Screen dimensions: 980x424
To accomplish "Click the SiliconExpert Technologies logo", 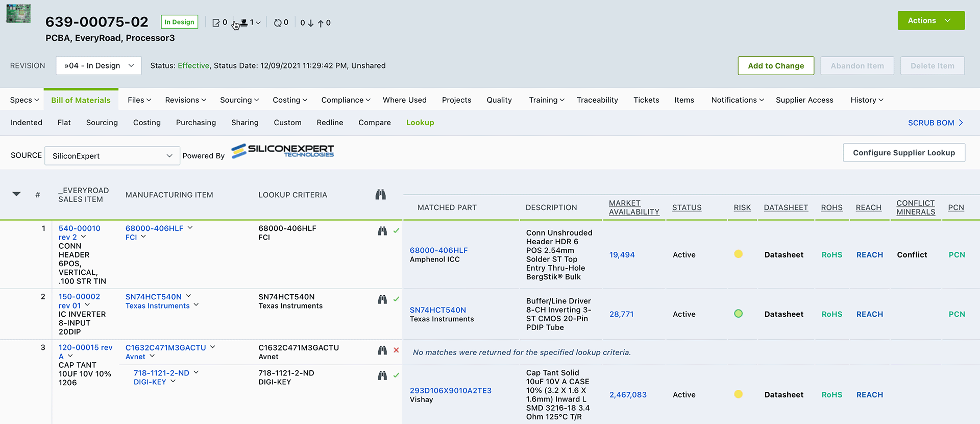I will 283,151.
